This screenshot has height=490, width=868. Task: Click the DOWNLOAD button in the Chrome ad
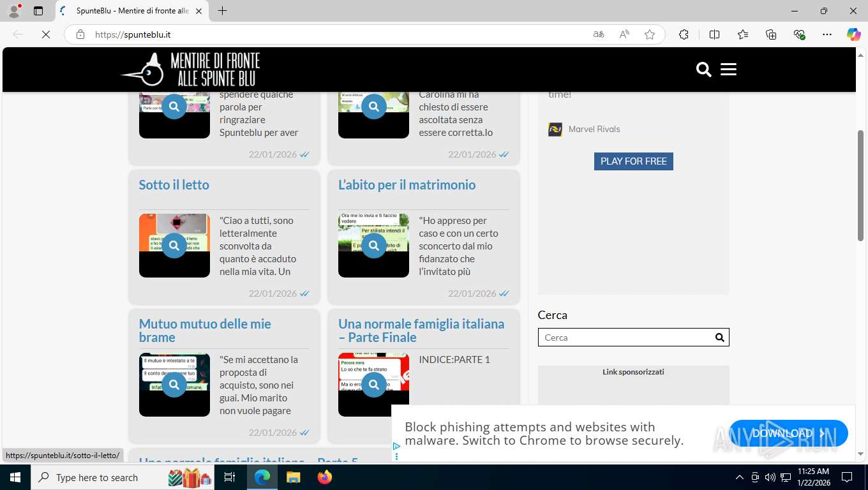[788, 434]
